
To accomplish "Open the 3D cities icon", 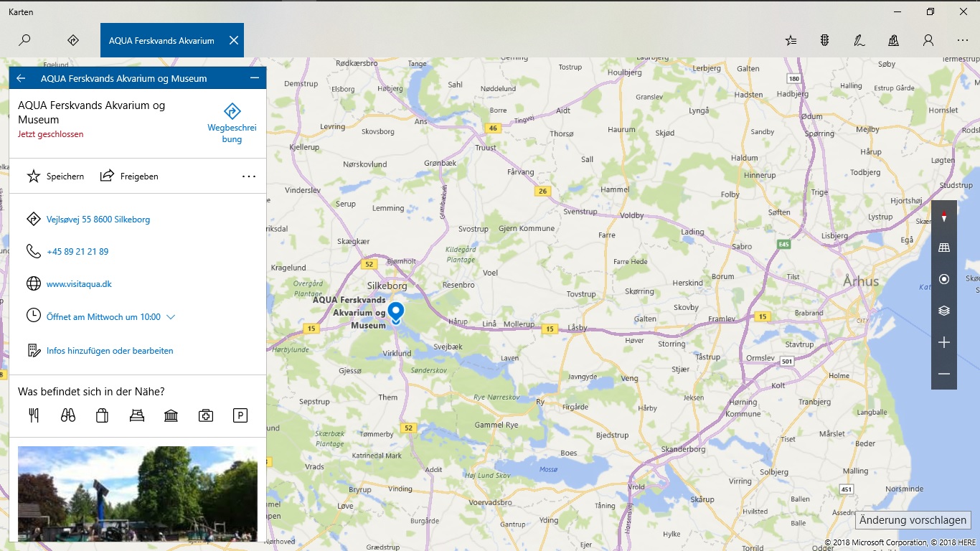I will [x=893, y=40].
